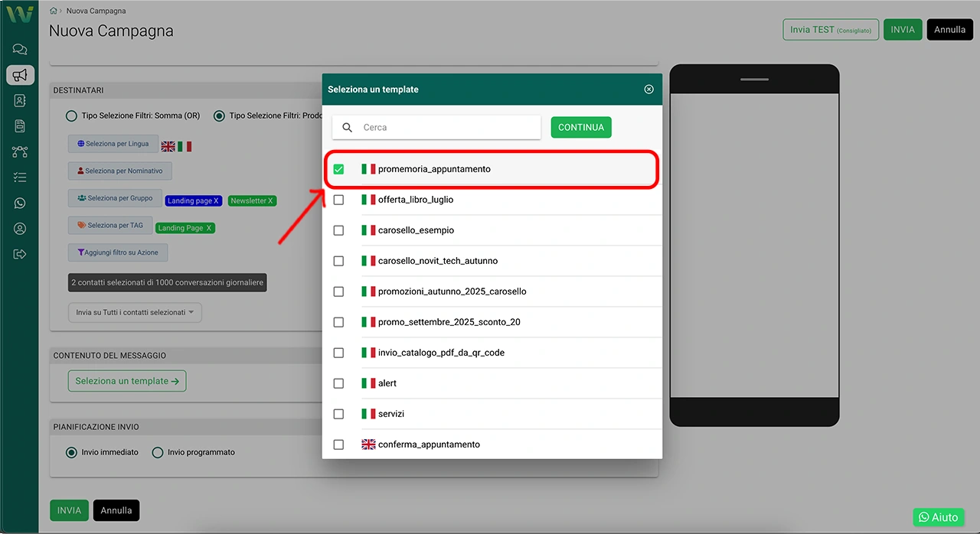Screen dimensions: 980x534
Task: Select Tipo Selezione Filtri: Somma (OR) radio
Action: click(x=71, y=116)
